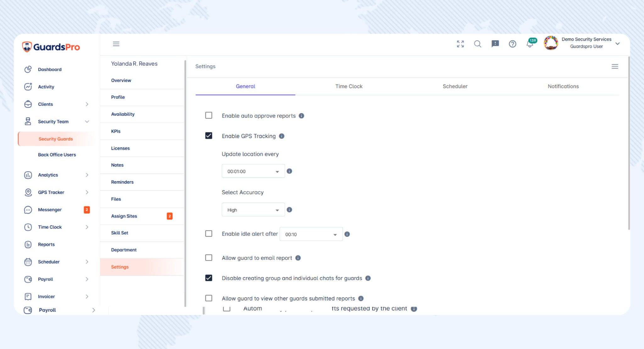This screenshot has height=349, width=644.
Task: Switch to the Notifications tab
Action: pos(563,86)
